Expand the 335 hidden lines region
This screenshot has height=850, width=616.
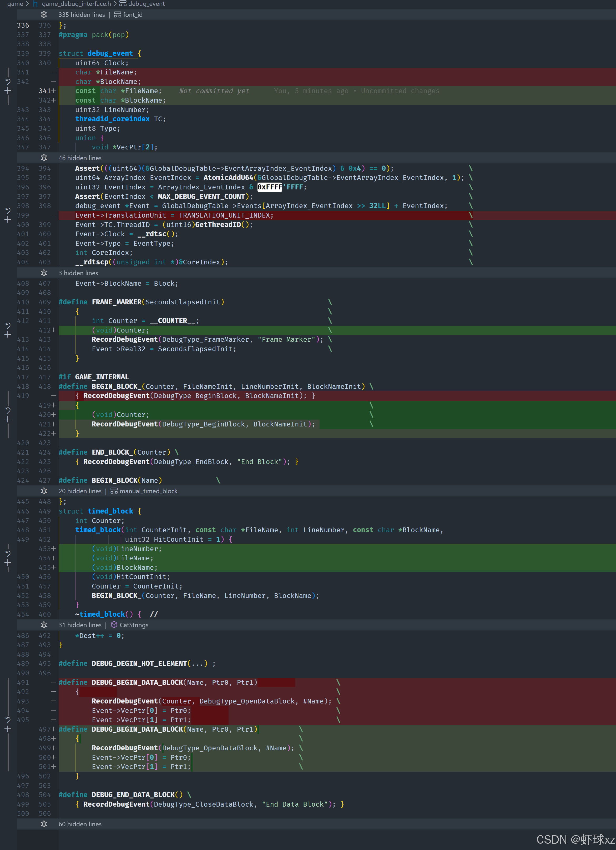[x=44, y=15]
